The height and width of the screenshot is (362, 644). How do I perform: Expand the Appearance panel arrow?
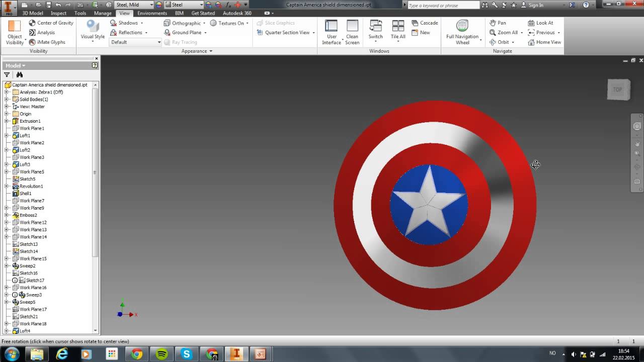(x=210, y=51)
